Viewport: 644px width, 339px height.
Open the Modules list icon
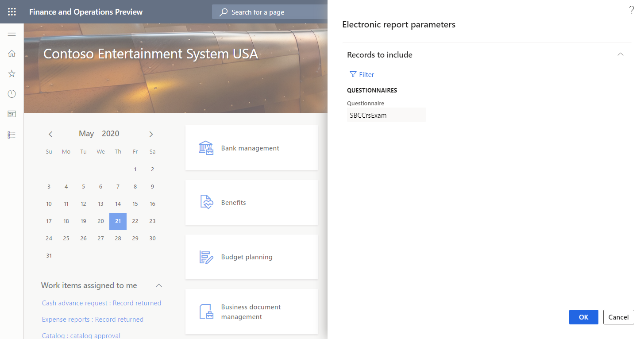click(x=12, y=135)
